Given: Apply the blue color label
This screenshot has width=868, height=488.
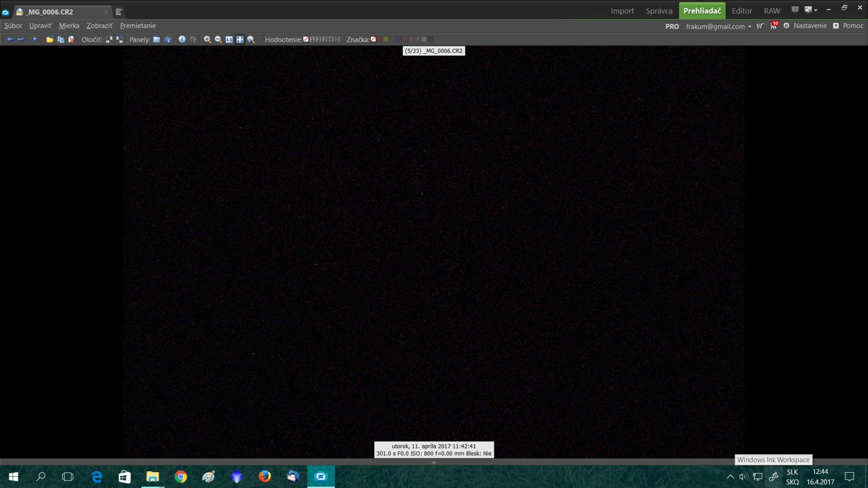Looking at the screenshot, I should pos(398,39).
